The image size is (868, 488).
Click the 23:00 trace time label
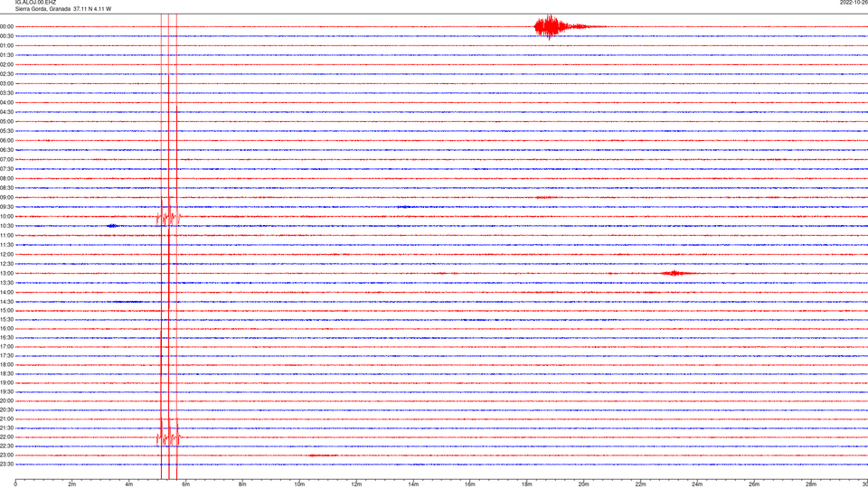click(x=7, y=455)
